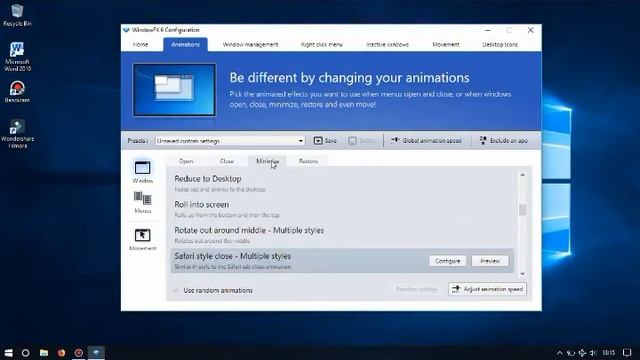Select the Open animations sub-tab

[x=186, y=161]
